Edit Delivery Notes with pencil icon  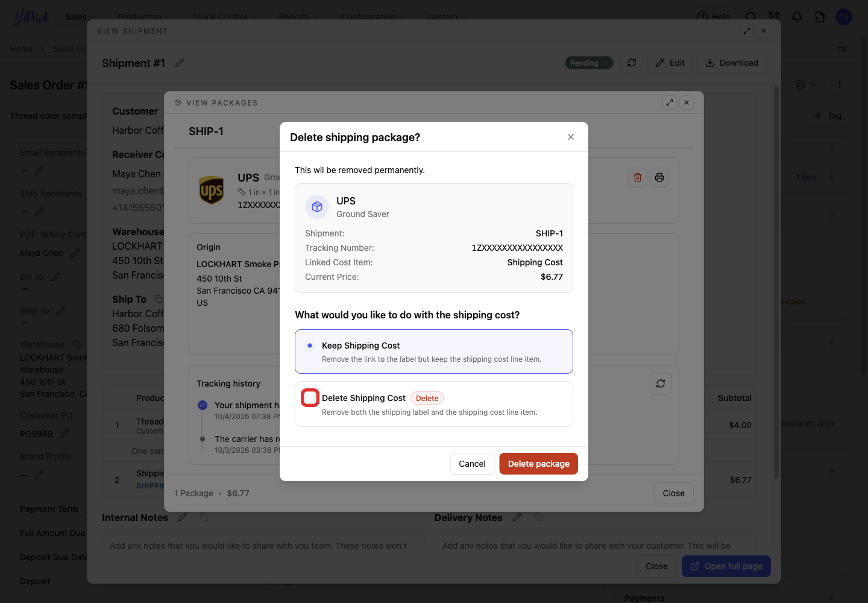point(517,517)
